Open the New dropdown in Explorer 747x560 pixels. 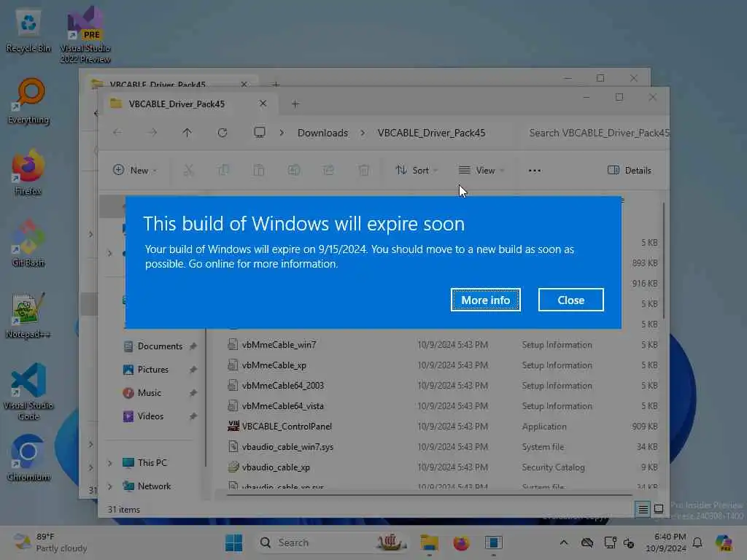(x=135, y=170)
